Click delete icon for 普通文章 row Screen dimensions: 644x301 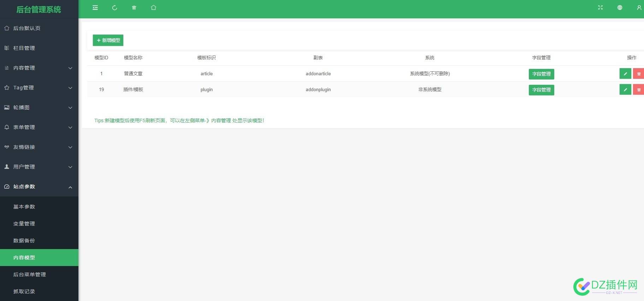pos(638,73)
